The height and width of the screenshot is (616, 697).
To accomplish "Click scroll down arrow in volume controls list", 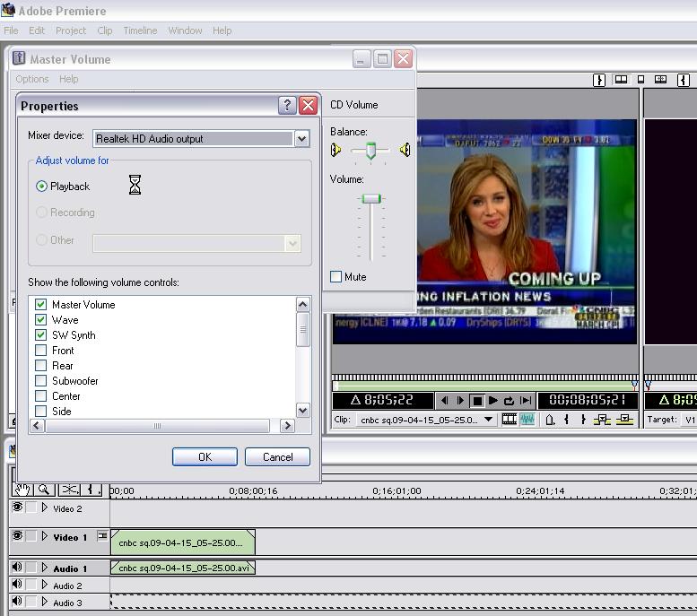I will point(302,411).
